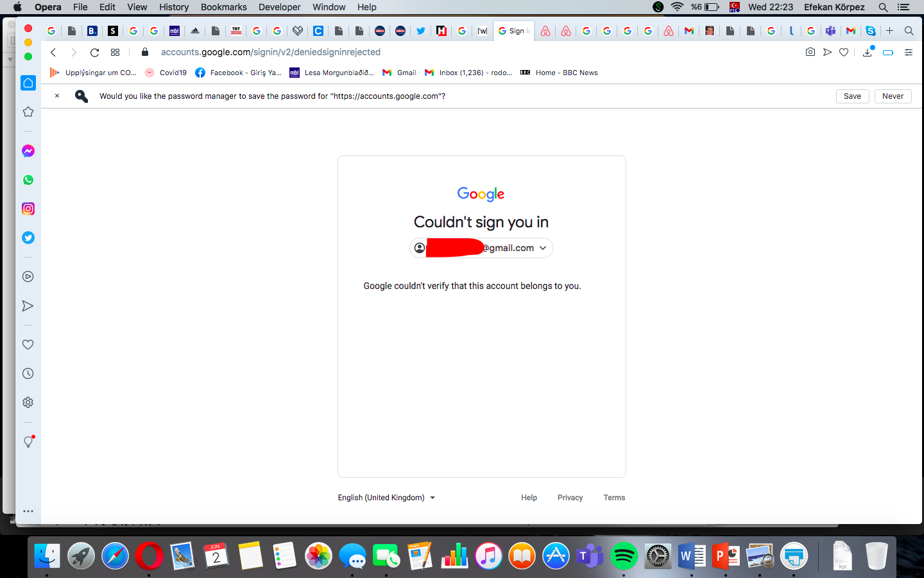Click the sidebar Home speed dial icon
The image size is (924, 578).
28,83
